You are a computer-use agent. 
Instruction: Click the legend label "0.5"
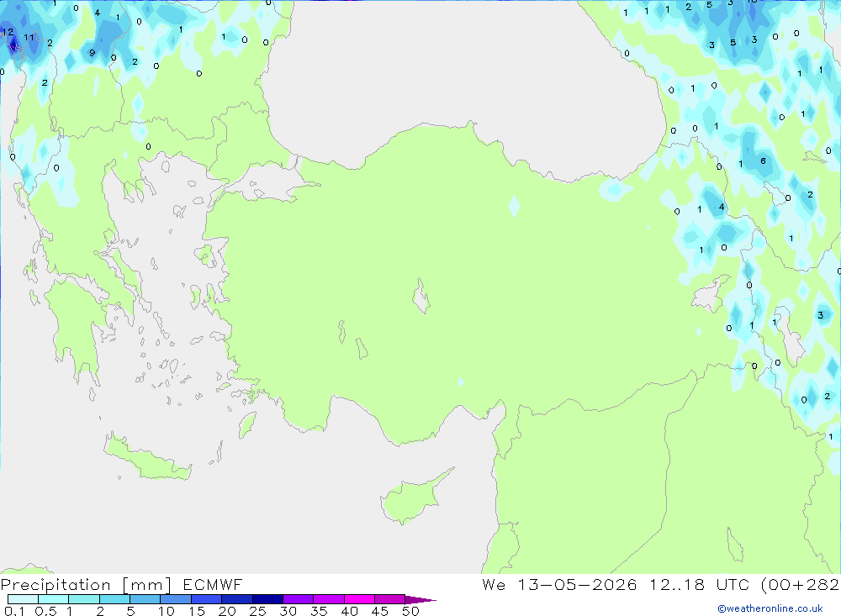click(x=45, y=611)
